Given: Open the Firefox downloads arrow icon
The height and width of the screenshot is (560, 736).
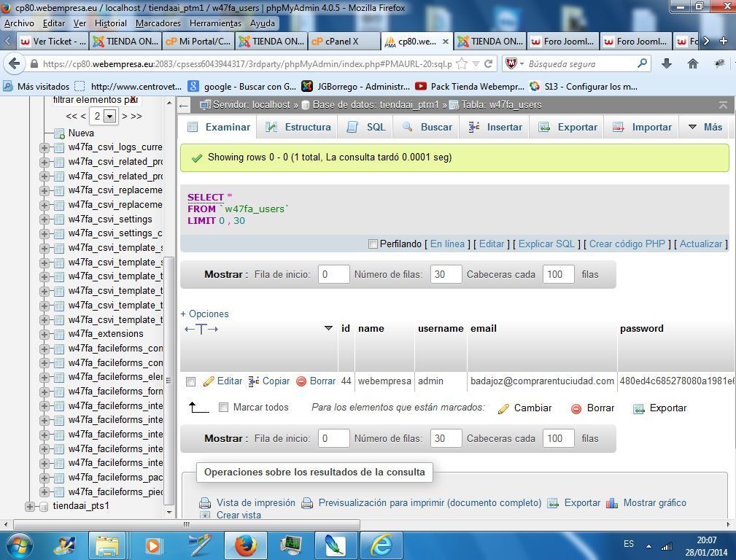Looking at the screenshot, I should [x=667, y=63].
